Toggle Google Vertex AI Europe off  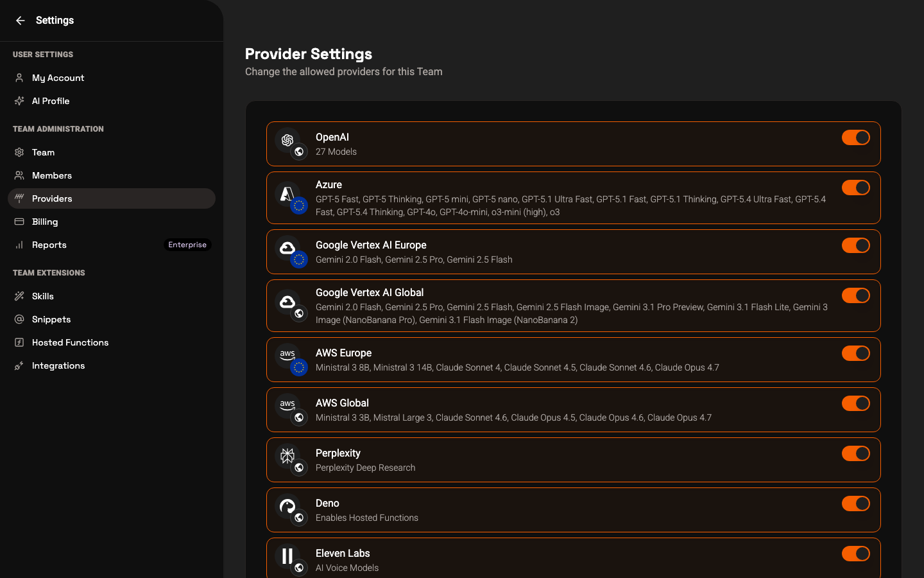coord(856,245)
